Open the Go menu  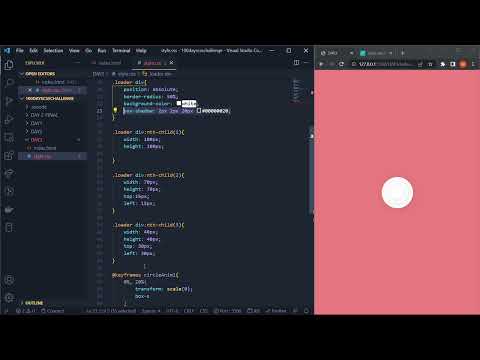tap(89, 51)
